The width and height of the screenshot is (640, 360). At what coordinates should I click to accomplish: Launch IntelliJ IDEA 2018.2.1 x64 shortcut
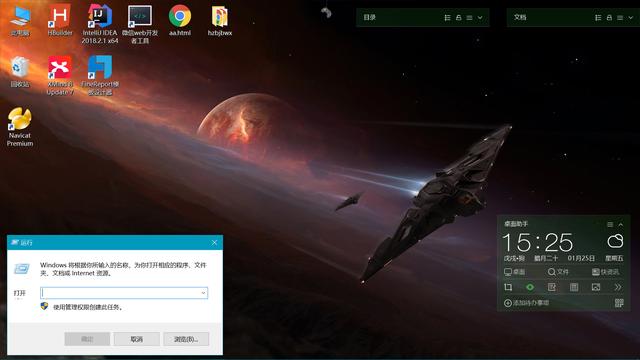coord(100,24)
